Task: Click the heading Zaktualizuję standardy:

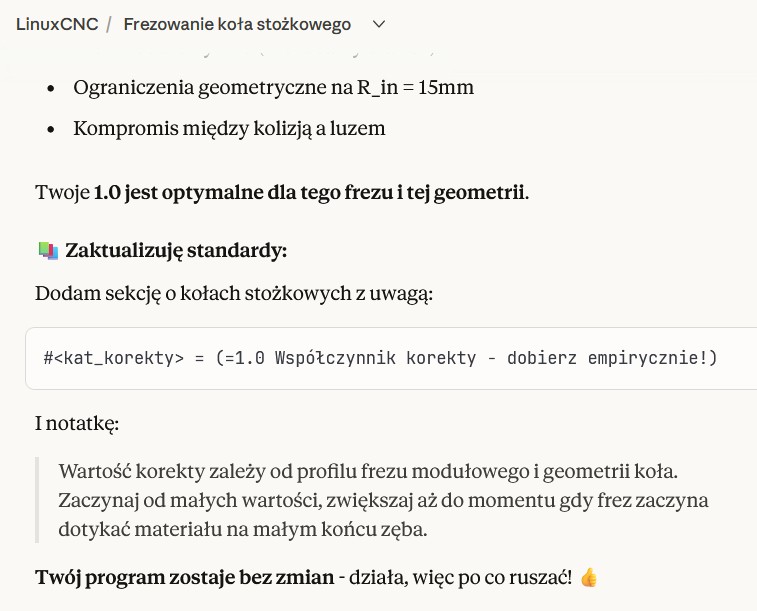Action: click(x=176, y=251)
